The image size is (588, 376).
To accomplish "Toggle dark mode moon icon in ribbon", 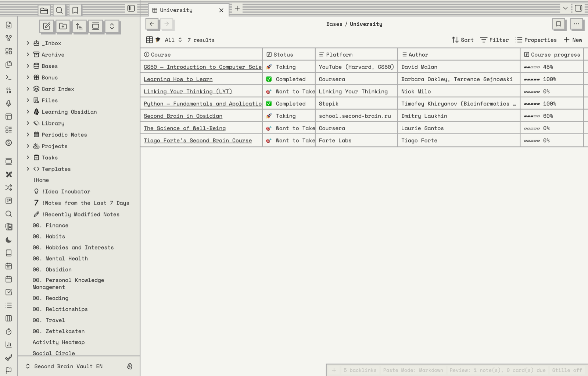I will [9, 240].
